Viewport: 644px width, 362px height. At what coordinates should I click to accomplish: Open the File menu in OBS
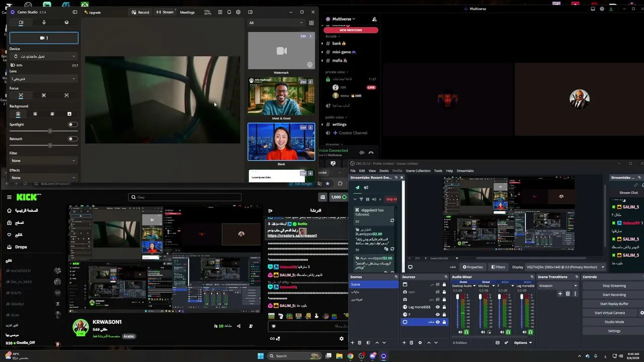click(x=353, y=171)
